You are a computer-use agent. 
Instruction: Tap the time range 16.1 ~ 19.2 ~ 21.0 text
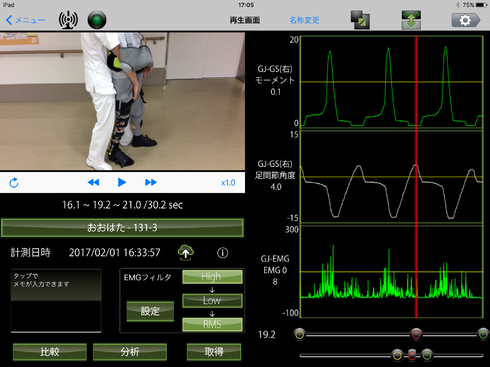pyautogui.click(x=122, y=205)
